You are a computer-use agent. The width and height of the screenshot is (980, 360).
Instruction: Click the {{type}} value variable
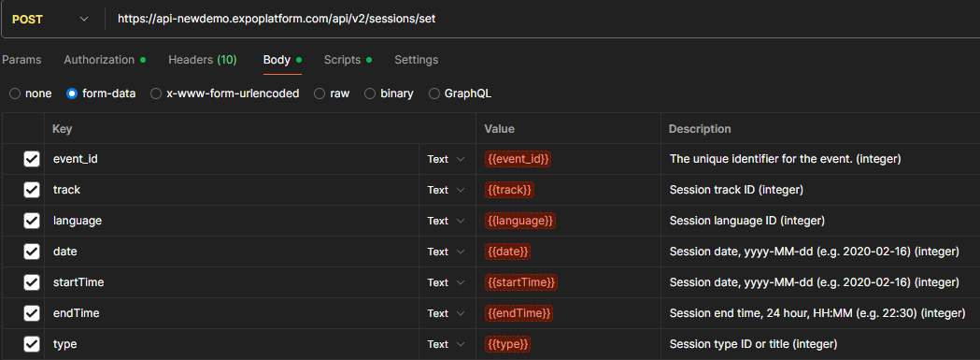coord(507,344)
